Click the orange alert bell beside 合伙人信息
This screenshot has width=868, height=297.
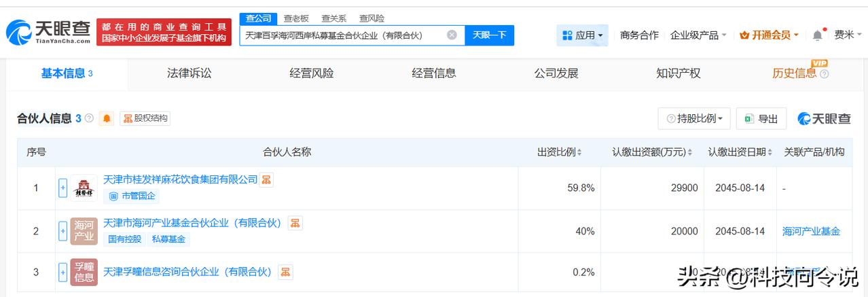pos(107,118)
